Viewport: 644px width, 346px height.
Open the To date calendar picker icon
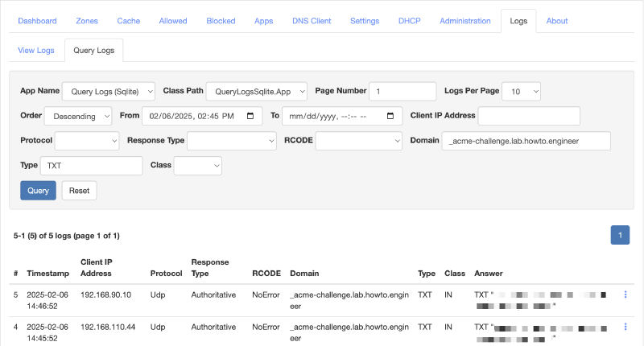(390, 116)
